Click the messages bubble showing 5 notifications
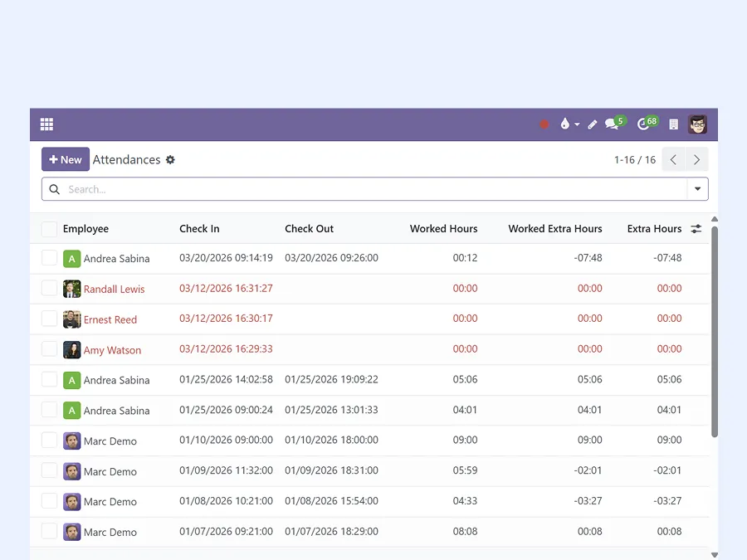Screen dimensions: 747x560 click(612, 124)
